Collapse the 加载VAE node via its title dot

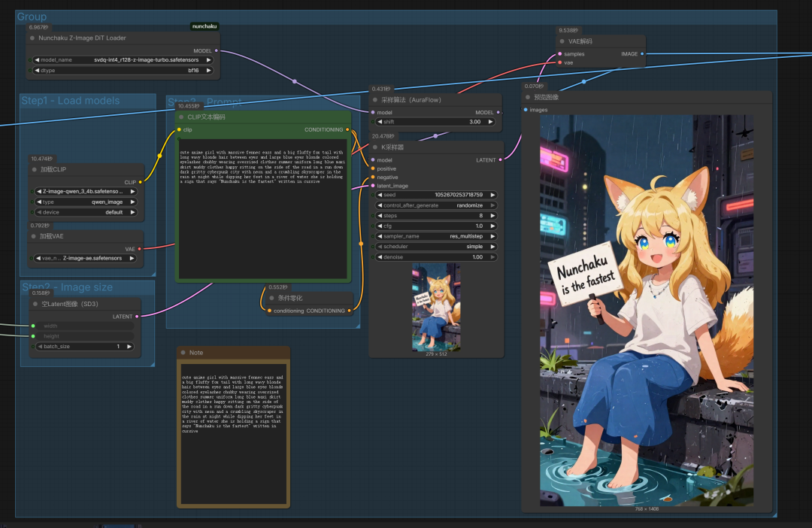click(34, 236)
